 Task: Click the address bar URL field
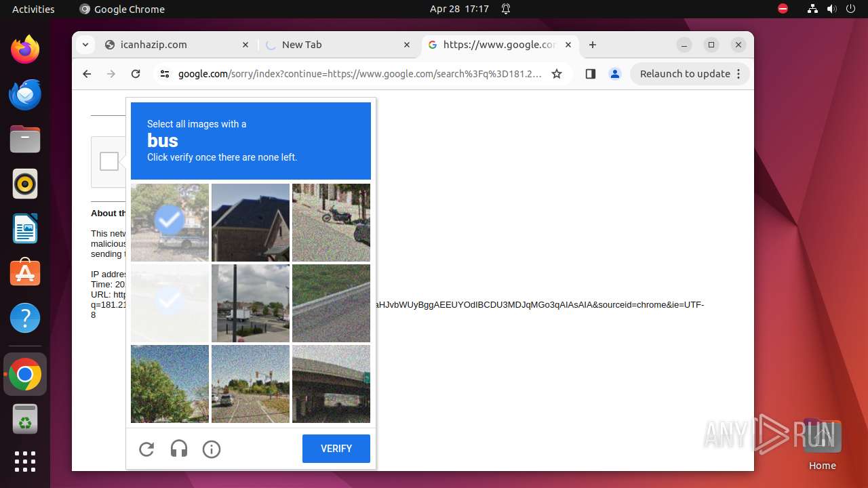click(360, 74)
